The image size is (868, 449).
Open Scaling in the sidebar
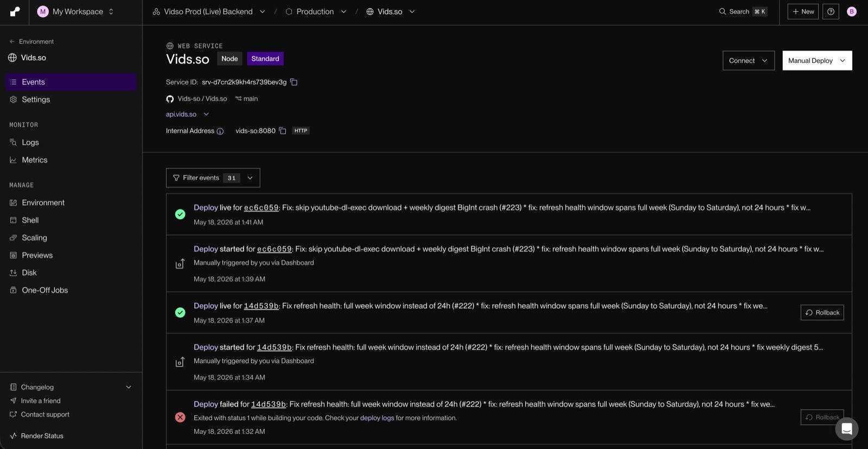point(71,238)
